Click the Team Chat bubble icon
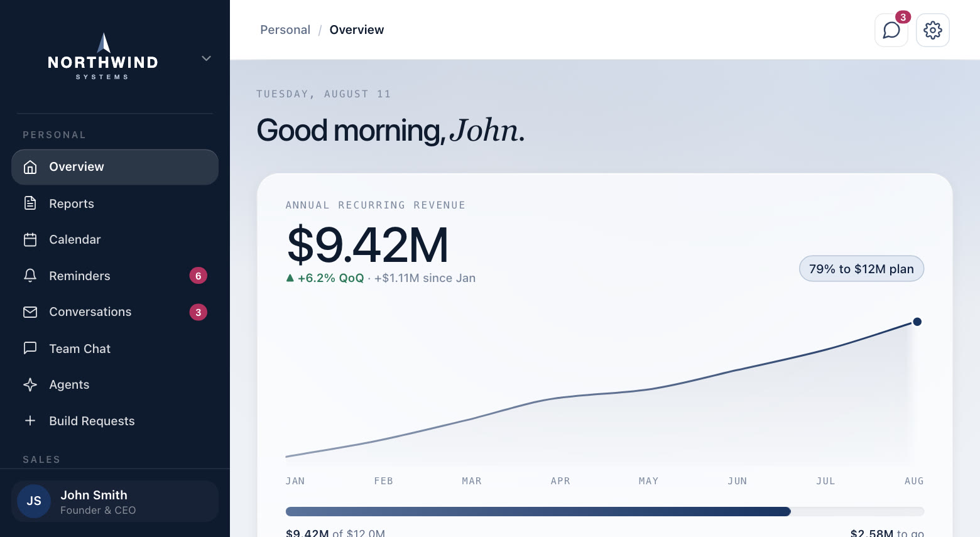Viewport: 980px width, 537px height. click(x=30, y=348)
